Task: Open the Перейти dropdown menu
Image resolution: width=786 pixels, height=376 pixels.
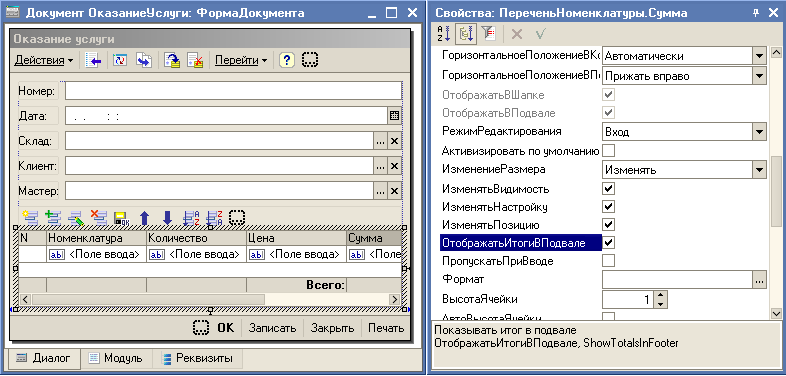Action: [x=241, y=61]
